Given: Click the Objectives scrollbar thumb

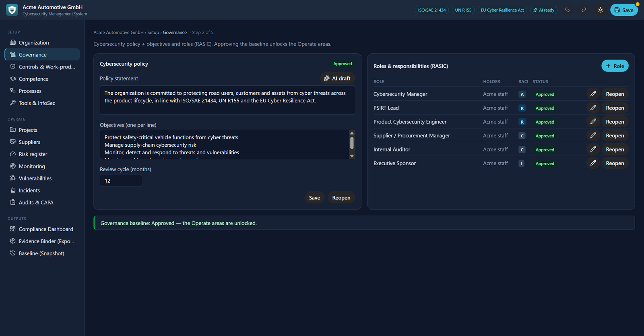Looking at the screenshot, I should (352, 143).
